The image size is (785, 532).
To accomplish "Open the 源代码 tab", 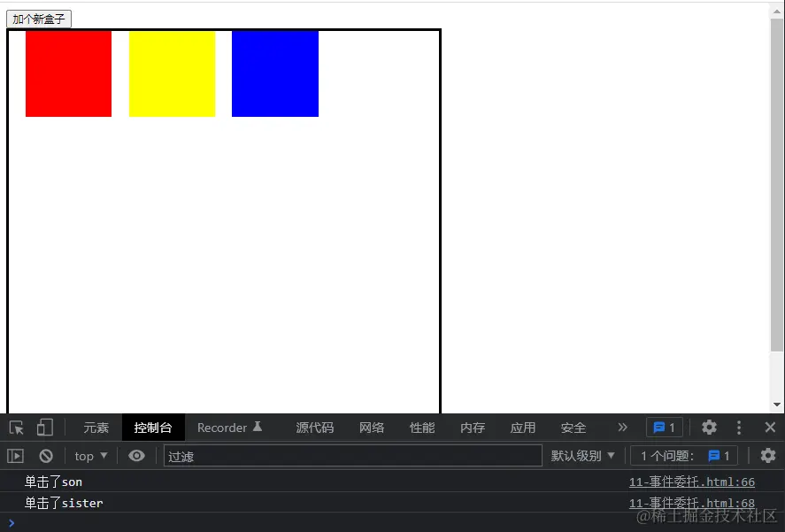I will point(314,428).
